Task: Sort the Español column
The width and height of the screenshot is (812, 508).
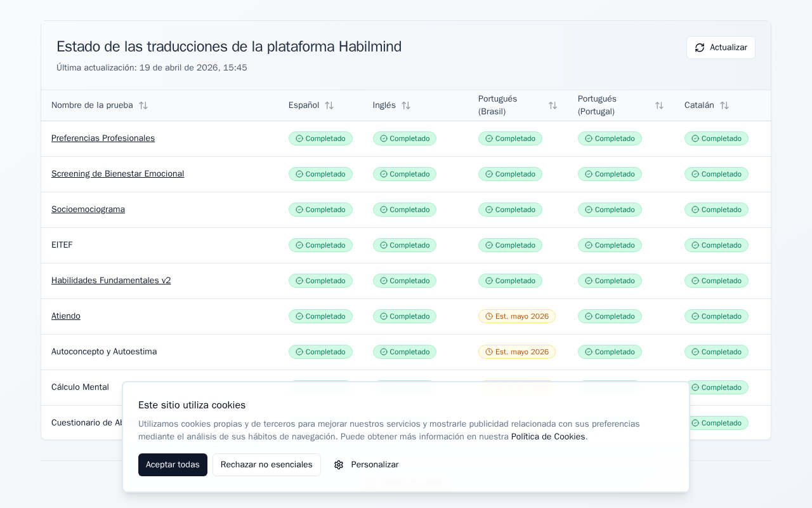Action: coord(329,105)
